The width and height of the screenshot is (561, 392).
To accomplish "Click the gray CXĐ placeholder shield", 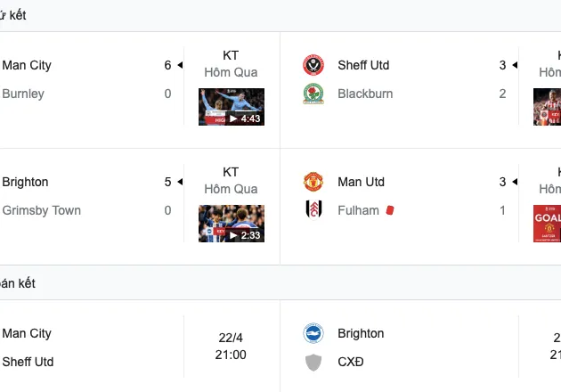I will point(313,362).
